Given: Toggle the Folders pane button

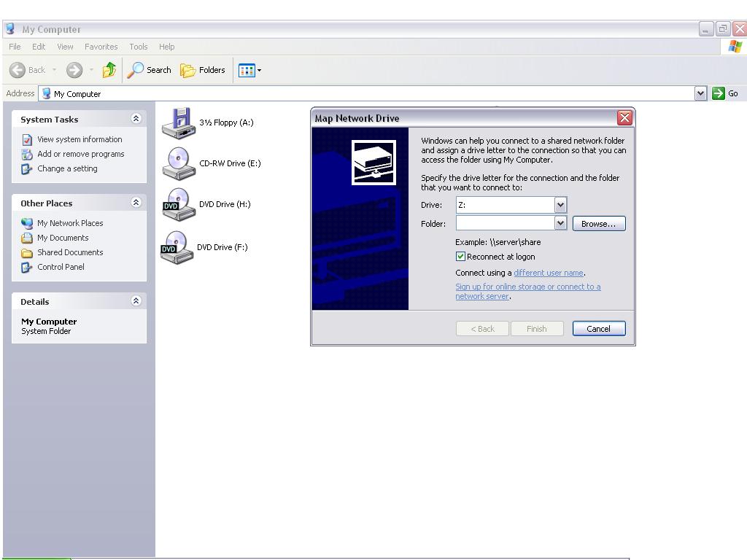Looking at the screenshot, I should [x=203, y=71].
